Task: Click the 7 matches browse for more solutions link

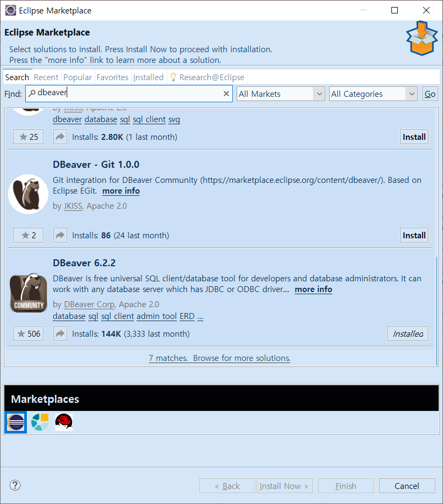Action: [x=219, y=358]
